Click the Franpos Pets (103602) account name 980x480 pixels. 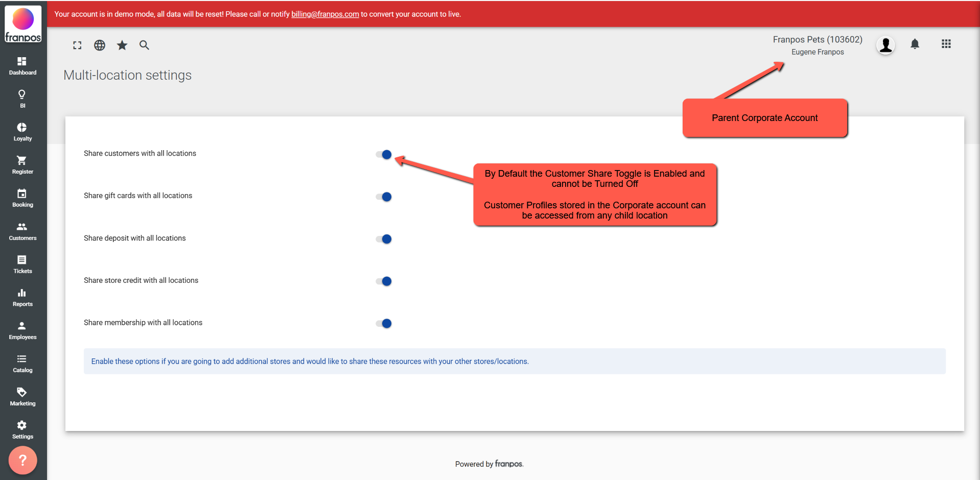(818, 39)
